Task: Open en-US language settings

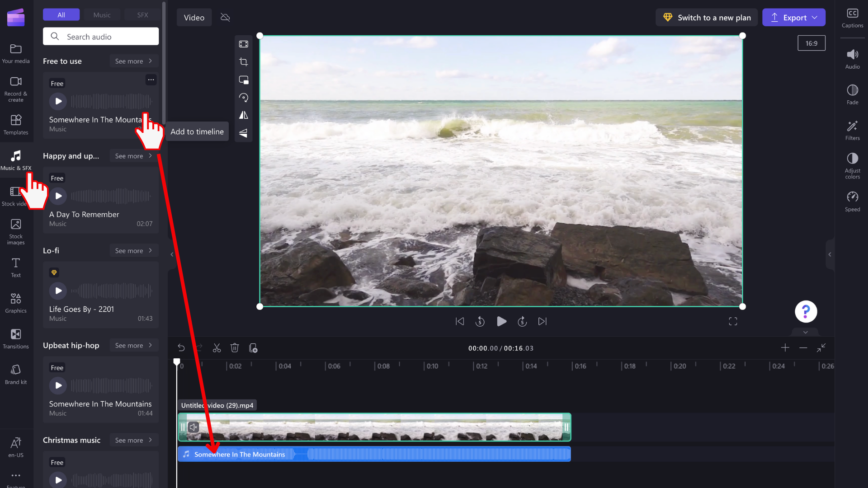Action: [16, 447]
